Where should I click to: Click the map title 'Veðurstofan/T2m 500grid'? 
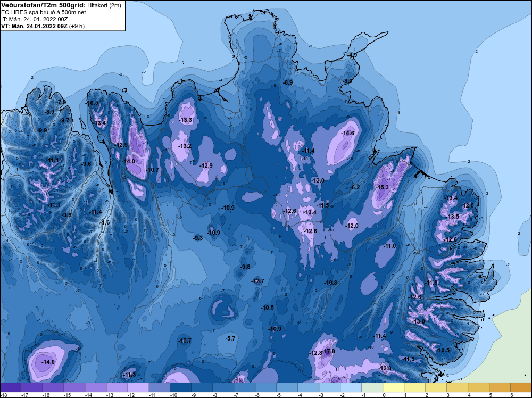tap(43, 5)
